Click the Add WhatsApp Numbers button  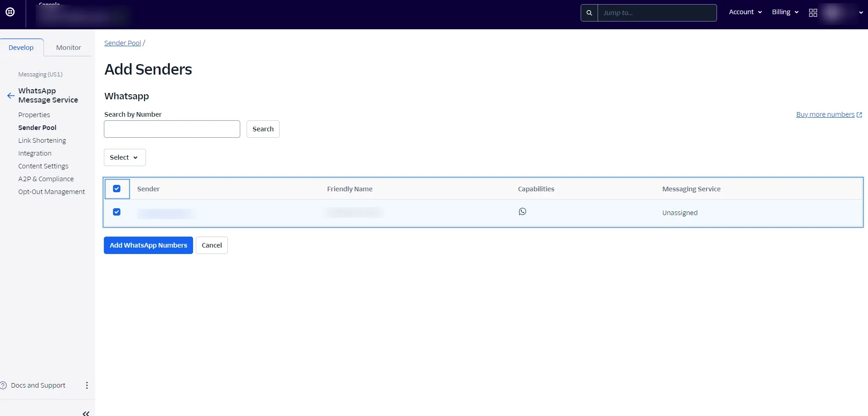coord(148,245)
